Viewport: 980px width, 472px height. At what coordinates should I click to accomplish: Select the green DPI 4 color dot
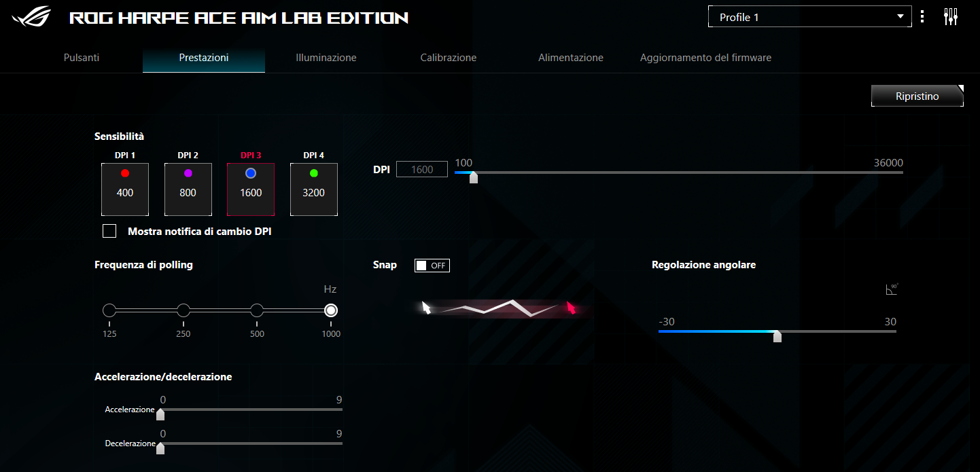point(314,173)
